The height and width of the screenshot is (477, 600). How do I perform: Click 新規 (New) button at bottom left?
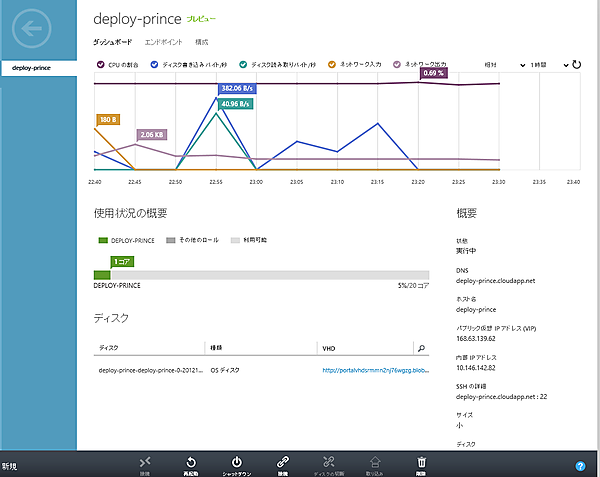tap(10, 466)
